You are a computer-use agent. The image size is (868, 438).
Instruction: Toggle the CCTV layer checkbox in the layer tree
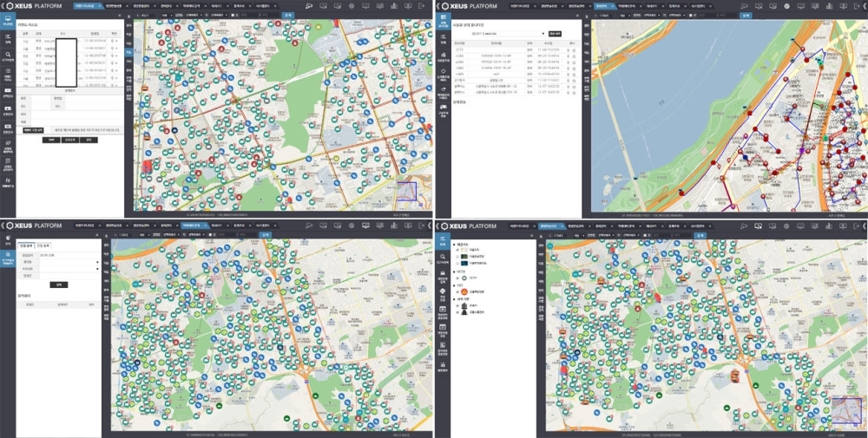457,278
